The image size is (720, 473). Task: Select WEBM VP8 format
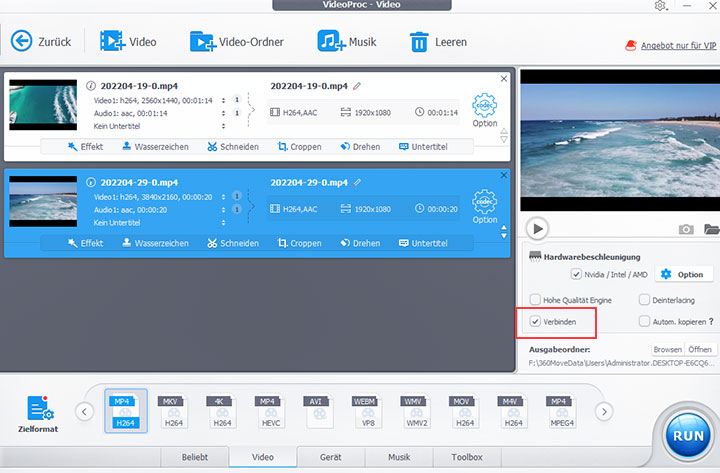pyautogui.click(x=367, y=411)
